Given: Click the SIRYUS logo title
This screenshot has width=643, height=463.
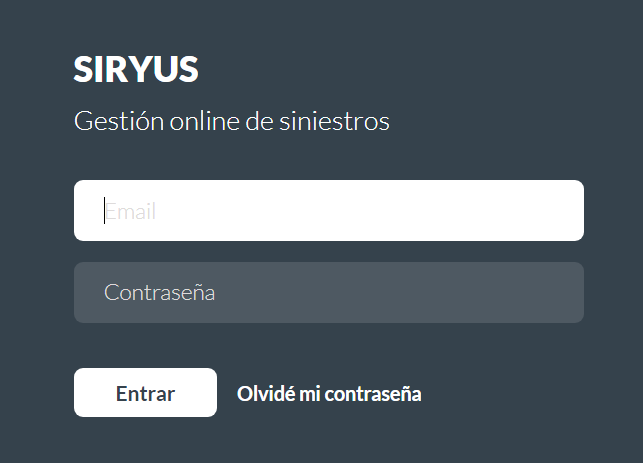Looking at the screenshot, I should point(136,70).
